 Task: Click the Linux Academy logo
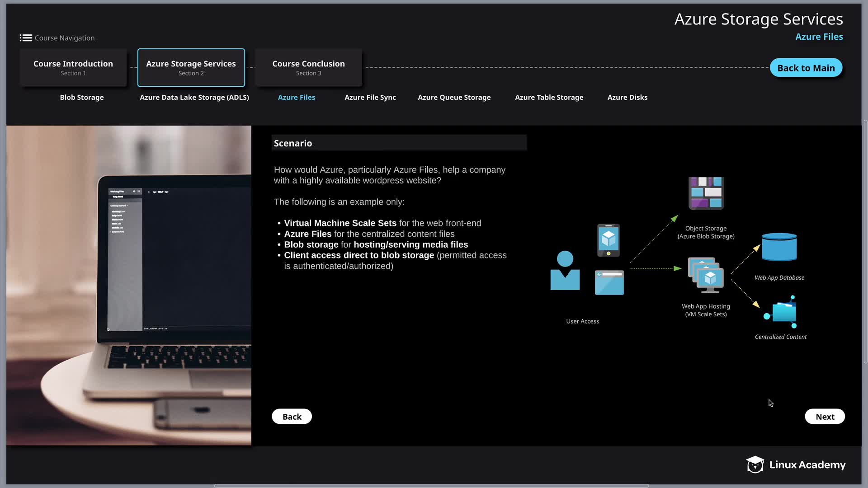pyautogui.click(x=795, y=465)
